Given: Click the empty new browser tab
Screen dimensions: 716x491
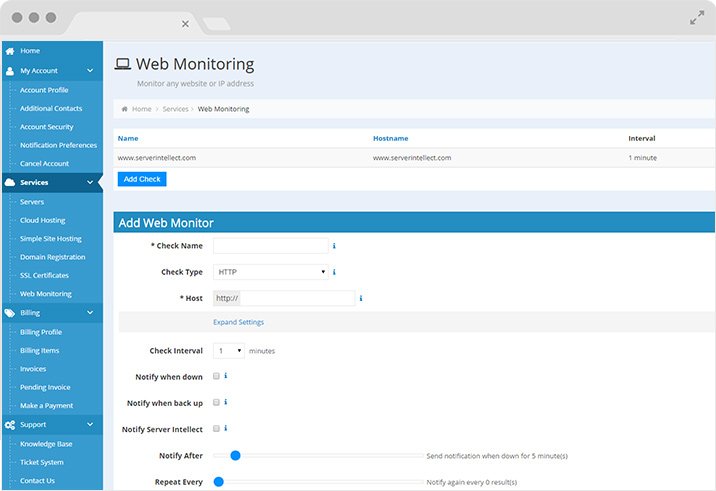Looking at the screenshot, I should (216, 24).
